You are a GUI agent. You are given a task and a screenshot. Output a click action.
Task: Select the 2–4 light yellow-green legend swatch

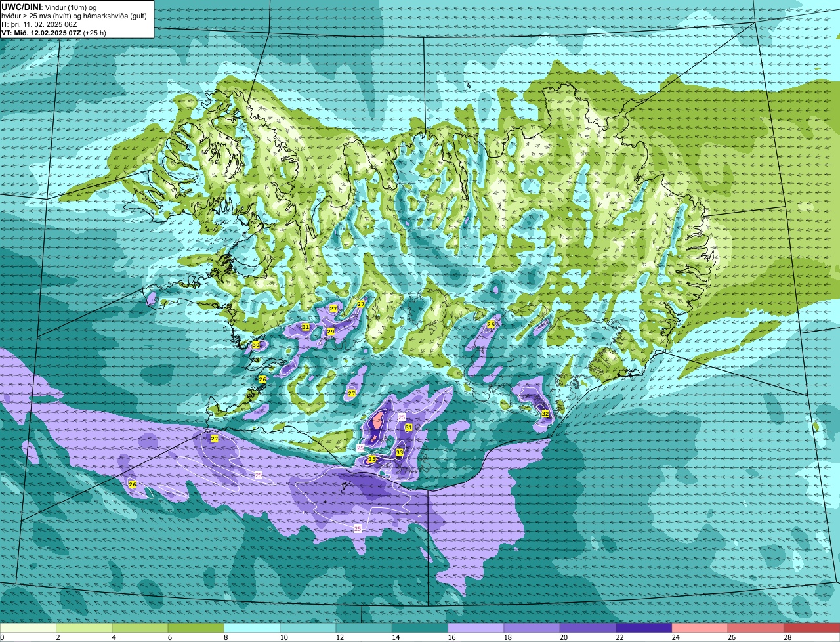[x=84, y=628]
